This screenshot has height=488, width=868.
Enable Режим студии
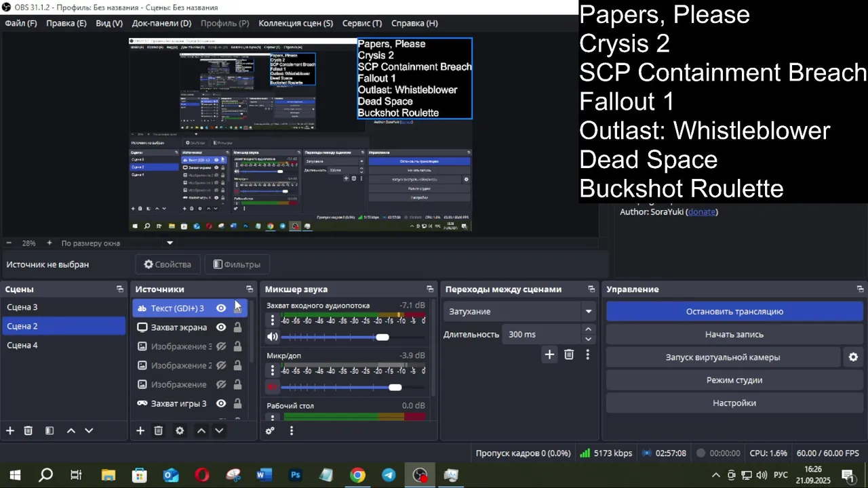pyautogui.click(x=734, y=380)
